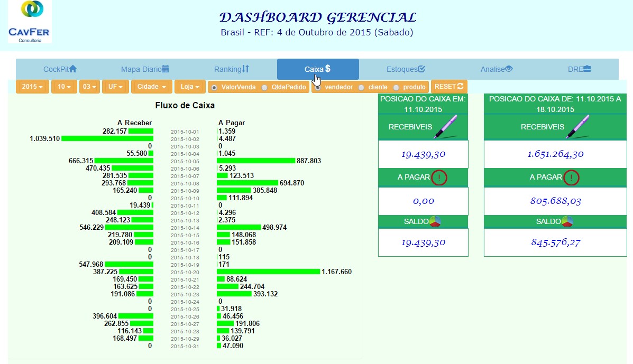Click the 1.651.264,30 recebiveis value
The height and width of the screenshot is (364, 633).
(555, 154)
